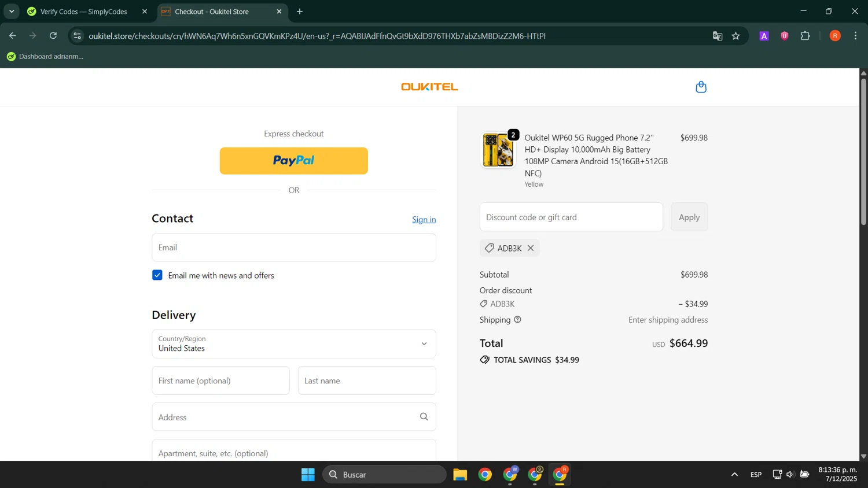Click the address search magnifier icon
Image resolution: width=868 pixels, height=488 pixels.
[424, 417]
